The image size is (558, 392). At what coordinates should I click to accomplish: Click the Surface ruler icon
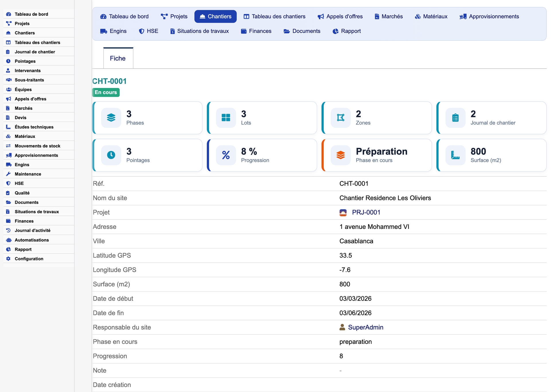tap(455, 155)
